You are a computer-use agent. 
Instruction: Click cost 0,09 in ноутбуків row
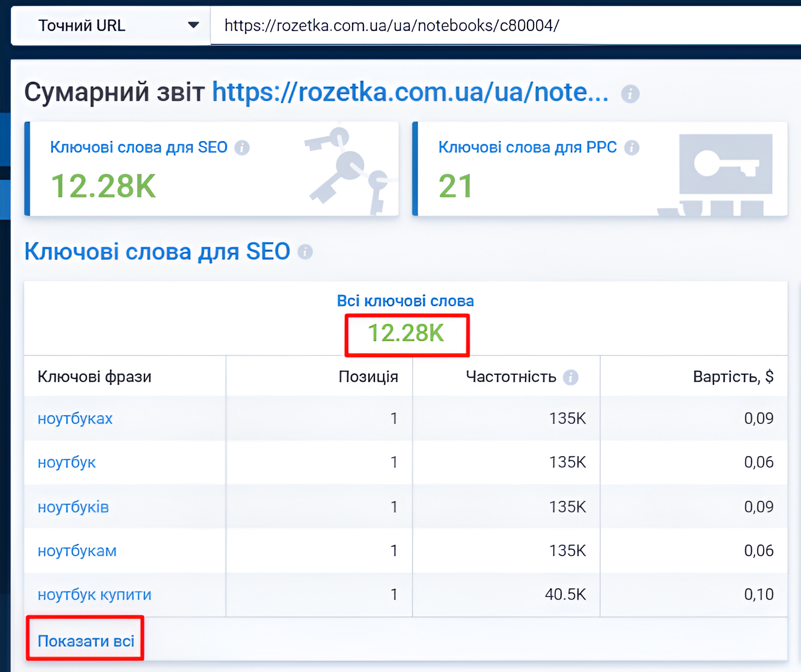(759, 507)
